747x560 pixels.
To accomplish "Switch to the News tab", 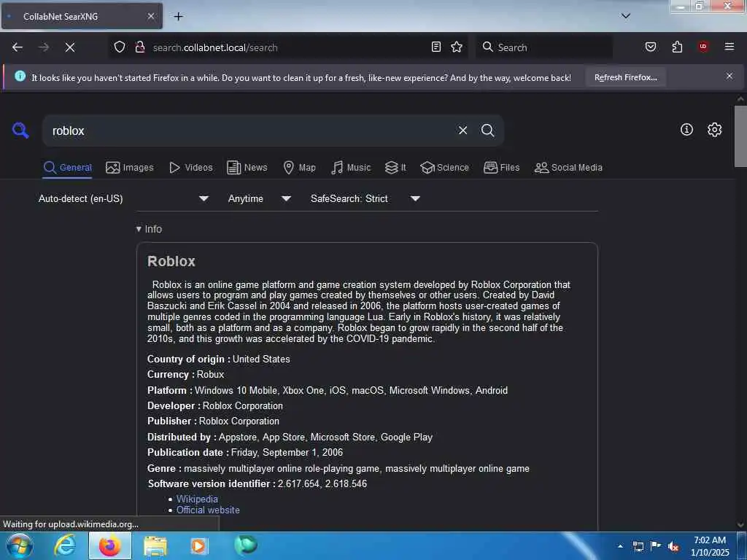I will pos(247,168).
